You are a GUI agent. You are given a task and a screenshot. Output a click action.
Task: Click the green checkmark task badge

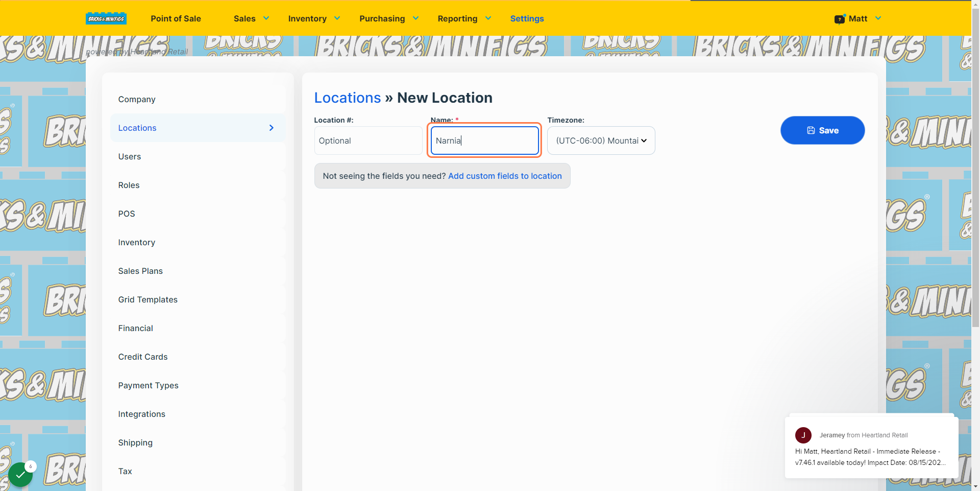click(x=20, y=475)
